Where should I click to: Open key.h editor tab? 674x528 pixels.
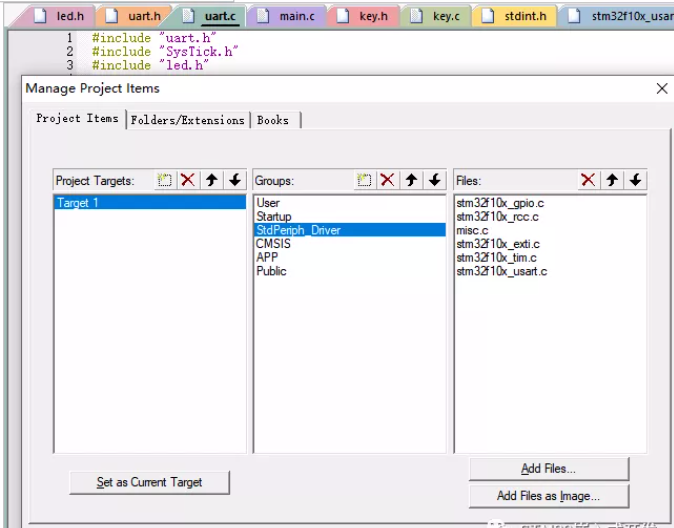362,16
